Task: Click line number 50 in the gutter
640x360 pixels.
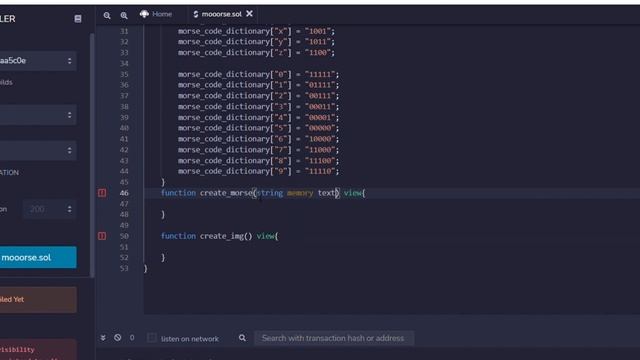Action: (124, 236)
